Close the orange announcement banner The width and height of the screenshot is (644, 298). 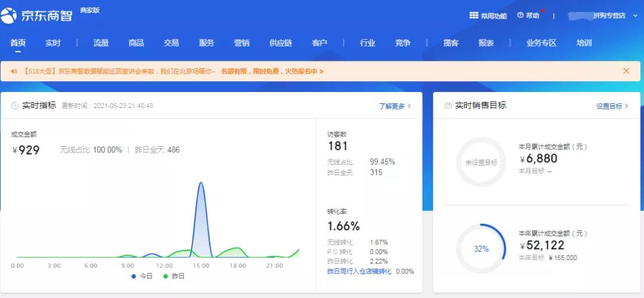tap(626, 71)
